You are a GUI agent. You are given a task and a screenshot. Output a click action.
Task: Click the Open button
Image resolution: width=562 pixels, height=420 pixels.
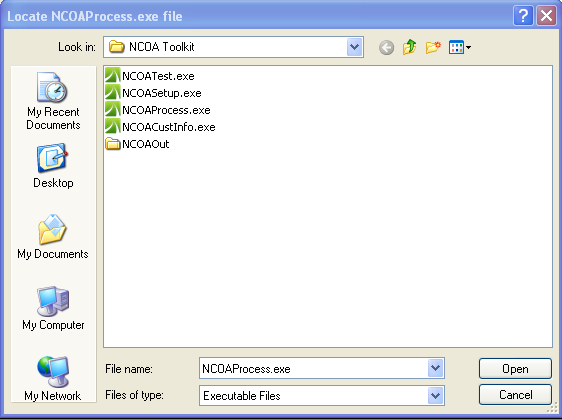coord(515,368)
